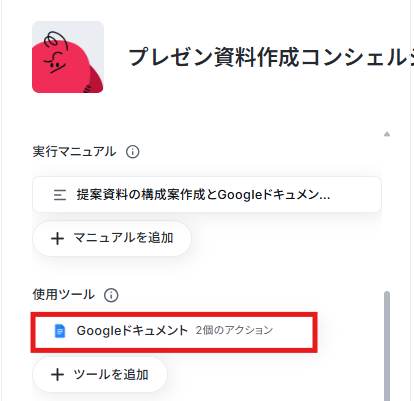Image resolution: width=414 pixels, height=401 pixels.
Task: Click the 実行マニュアル section heading
Action: tap(74, 152)
